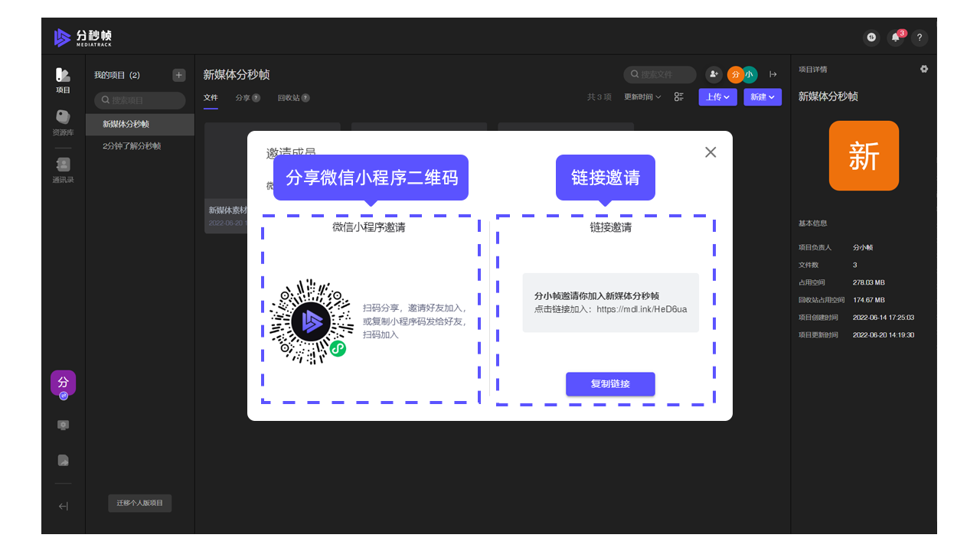Open the 更新时间 sort dropdown
The height and width of the screenshot is (551, 980).
[642, 97]
